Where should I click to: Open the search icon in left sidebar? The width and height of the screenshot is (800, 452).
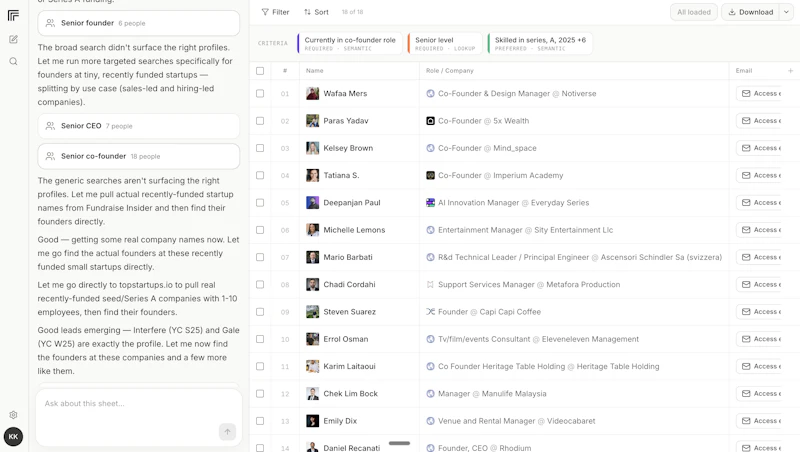coord(13,62)
